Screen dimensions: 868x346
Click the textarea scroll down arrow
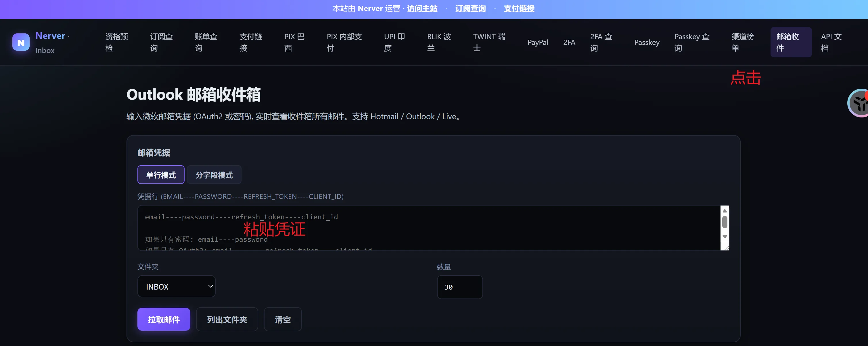click(725, 237)
